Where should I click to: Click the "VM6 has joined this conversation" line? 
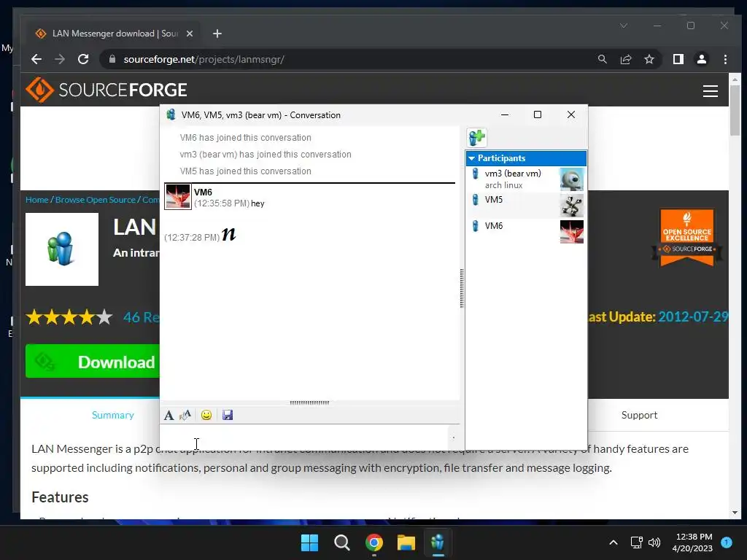[x=245, y=138]
